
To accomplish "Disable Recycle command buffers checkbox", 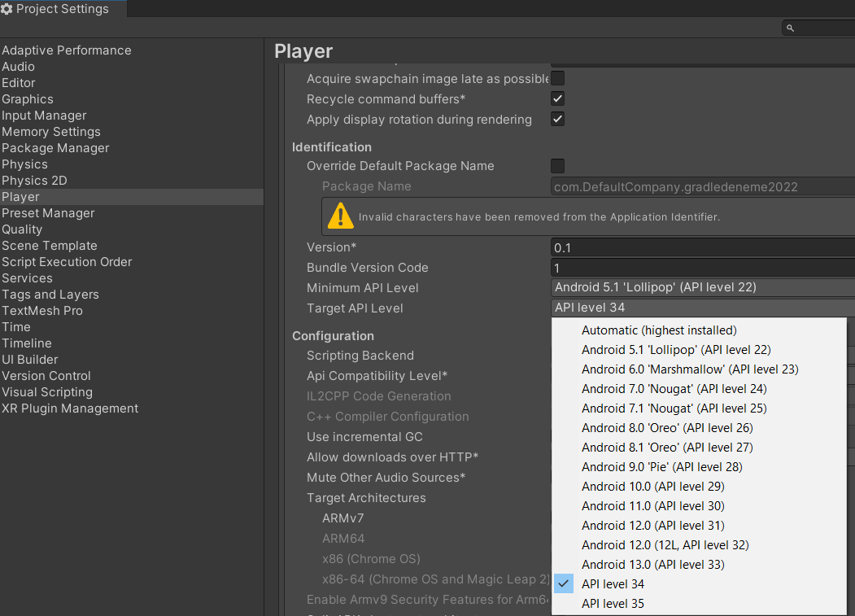I will (x=558, y=99).
